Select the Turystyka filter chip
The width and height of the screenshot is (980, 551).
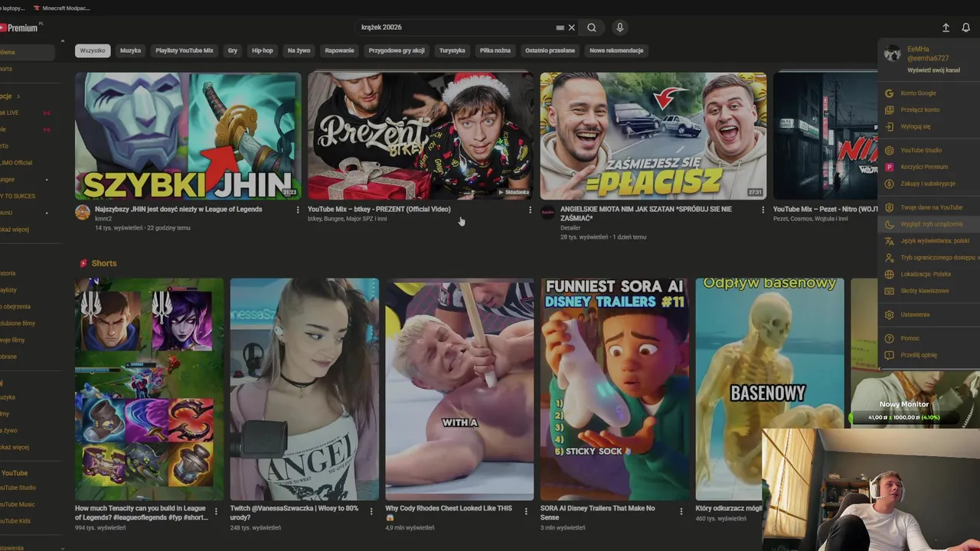click(452, 51)
